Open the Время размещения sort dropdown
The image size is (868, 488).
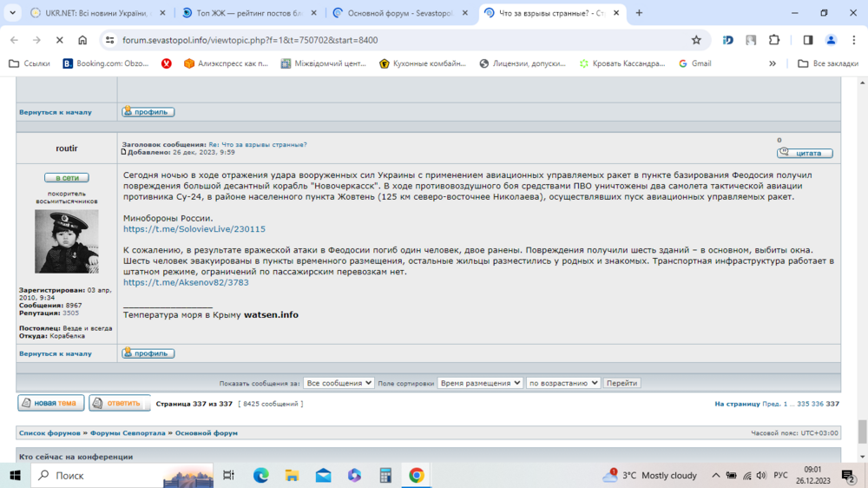coord(479,383)
